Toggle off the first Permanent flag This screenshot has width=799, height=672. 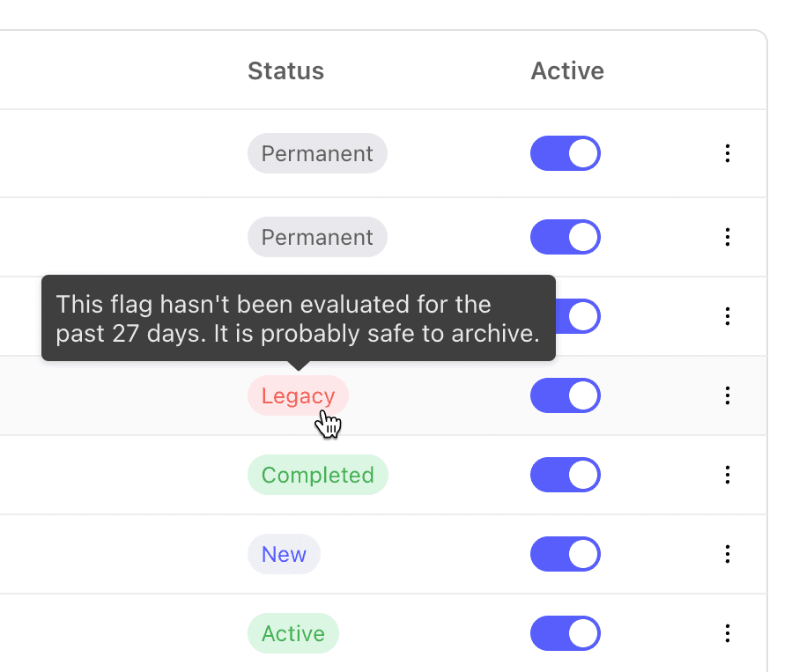coord(565,153)
